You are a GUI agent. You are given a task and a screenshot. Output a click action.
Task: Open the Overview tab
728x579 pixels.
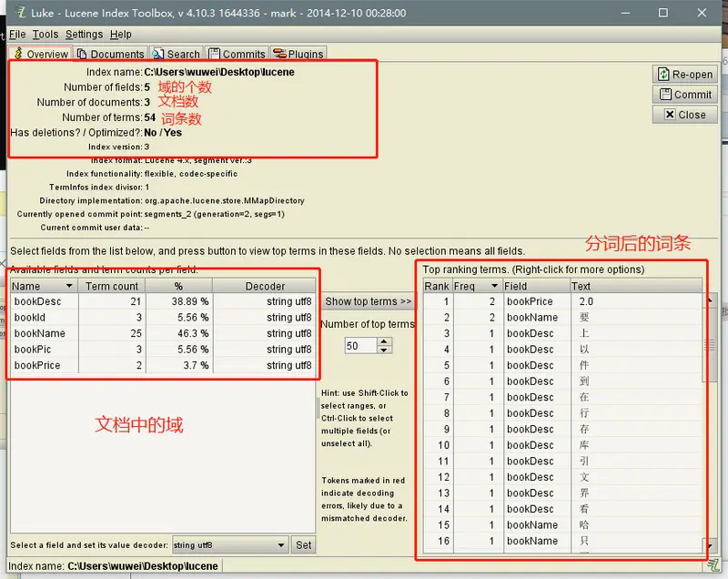[x=41, y=54]
